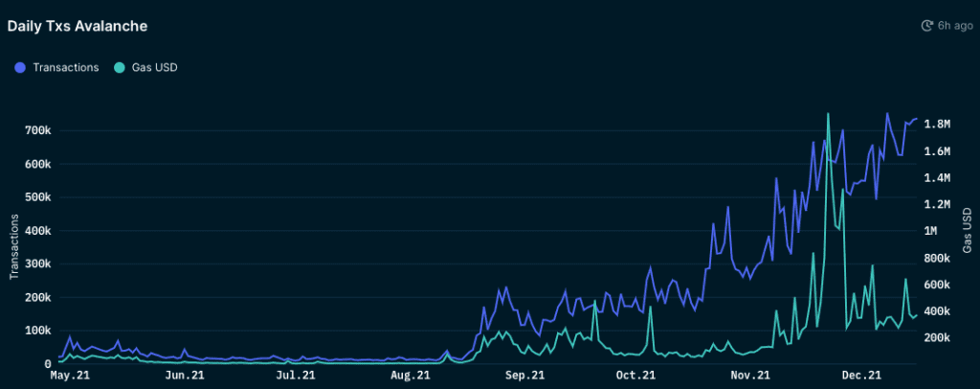
Task: Select the Oct.21 x-axis label
Action: click(635, 376)
